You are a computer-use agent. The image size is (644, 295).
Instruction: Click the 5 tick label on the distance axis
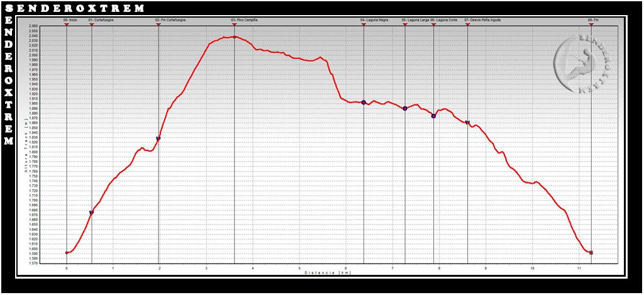(299, 268)
